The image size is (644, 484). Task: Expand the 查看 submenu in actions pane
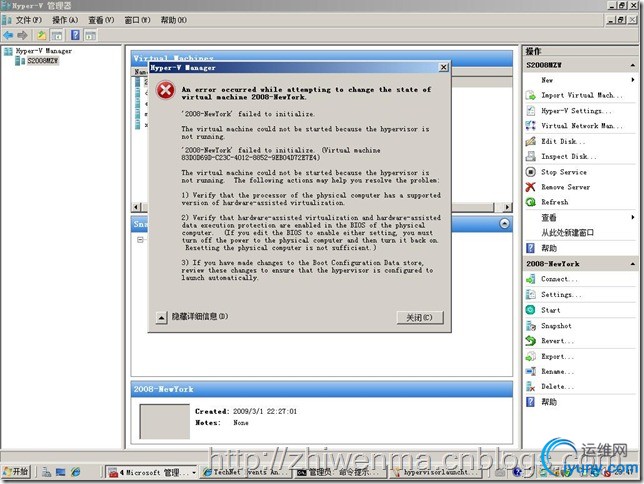[x=632, y=217]
